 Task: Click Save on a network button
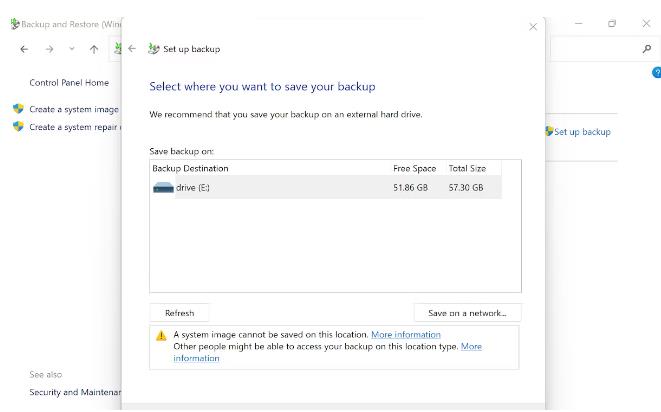pos(468,313)
